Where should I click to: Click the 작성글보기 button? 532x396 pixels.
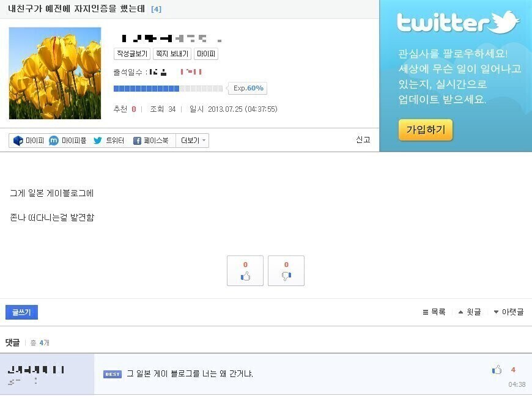coord(132,54)
